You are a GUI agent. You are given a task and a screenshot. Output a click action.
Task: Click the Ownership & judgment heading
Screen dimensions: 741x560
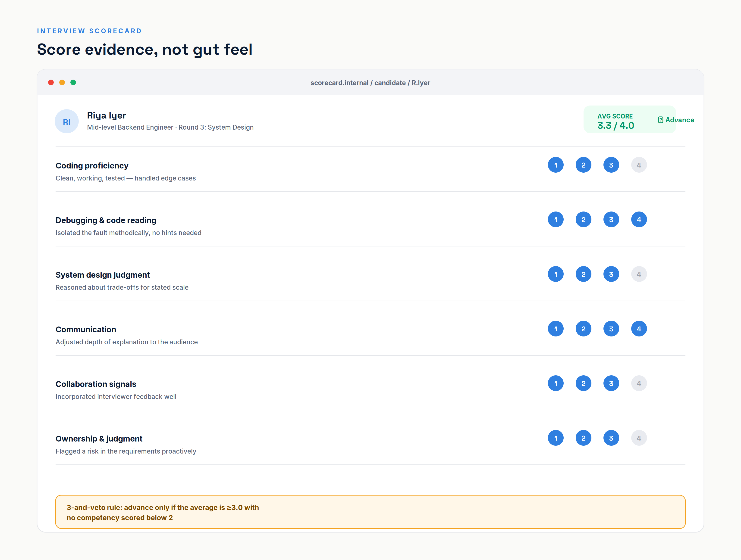point(99,439)
